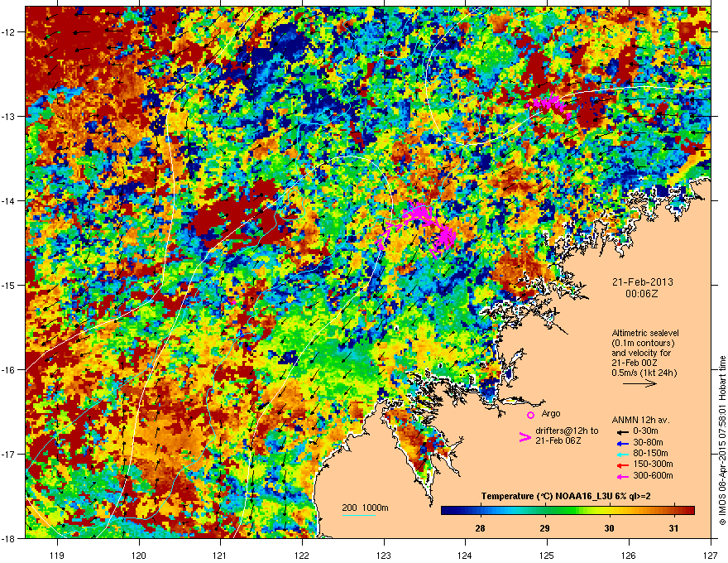Click the longitude axis label '120'

pos(139,555)
